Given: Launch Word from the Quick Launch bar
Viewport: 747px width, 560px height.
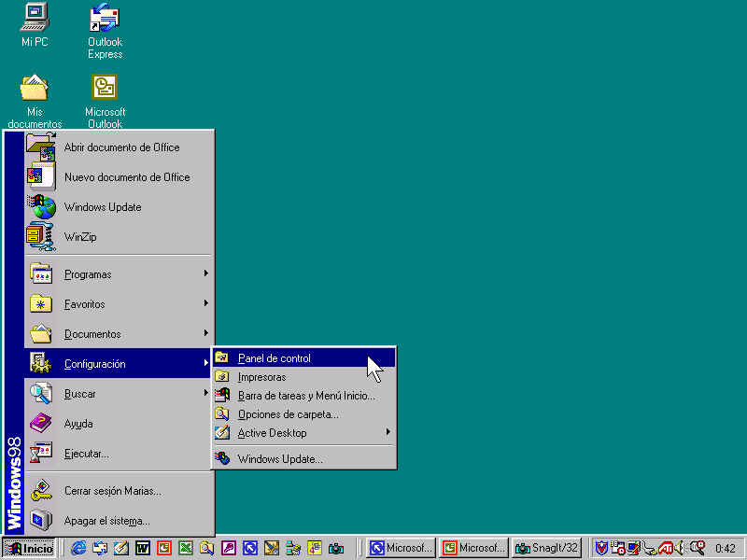Looking at the screenshot, I should pos(143,548).
